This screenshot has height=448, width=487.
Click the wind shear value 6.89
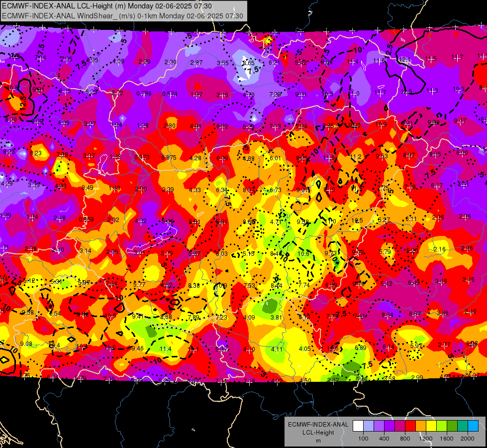(x=360, y=347)
